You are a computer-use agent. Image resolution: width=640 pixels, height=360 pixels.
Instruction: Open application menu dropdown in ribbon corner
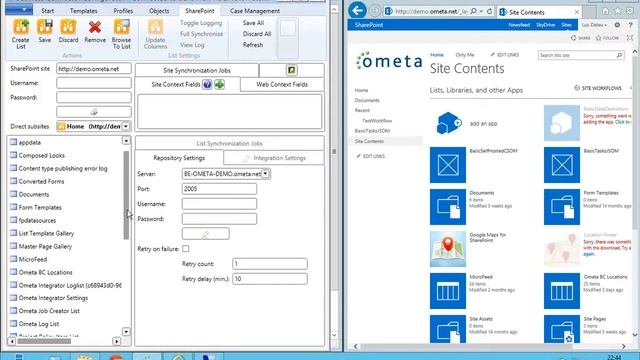coord(19,9)
